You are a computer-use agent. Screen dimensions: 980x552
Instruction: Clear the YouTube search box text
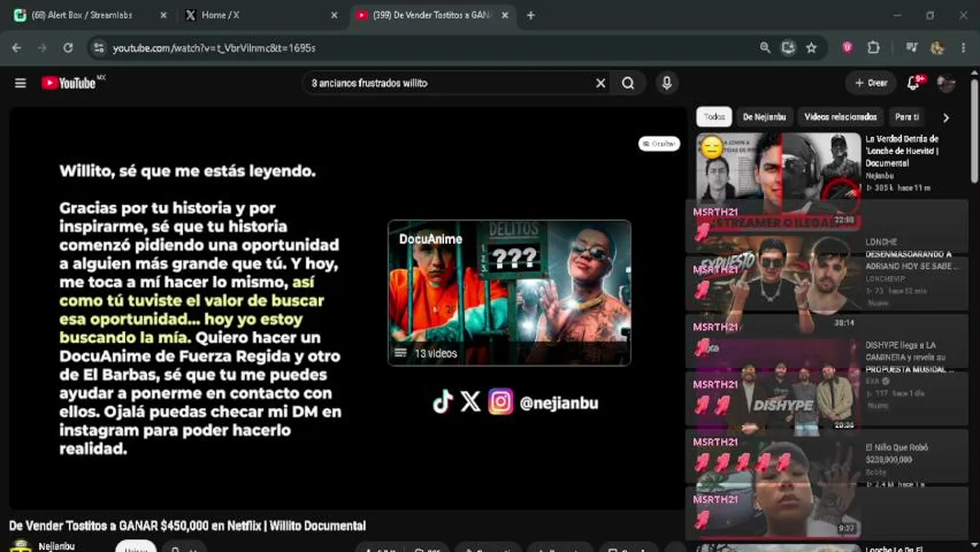[x=600, y=83]
